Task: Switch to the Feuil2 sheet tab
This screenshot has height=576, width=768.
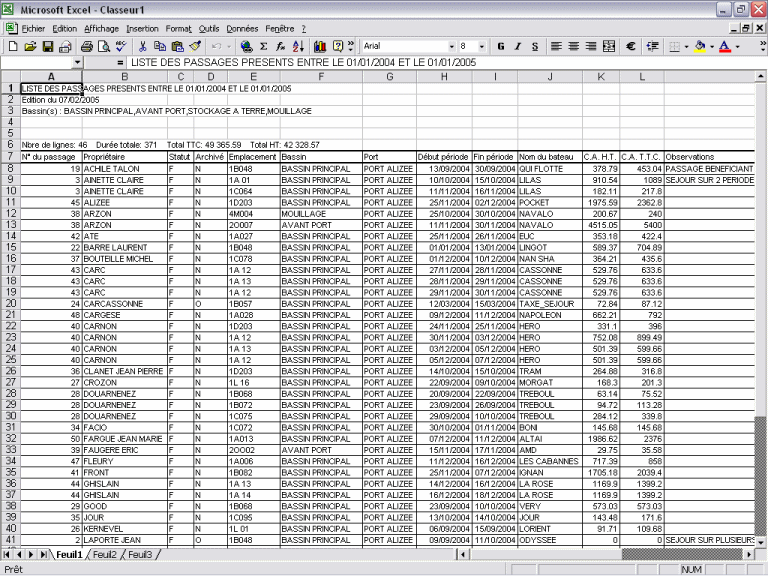Action: pyautogui.click(x=105, y=554)
